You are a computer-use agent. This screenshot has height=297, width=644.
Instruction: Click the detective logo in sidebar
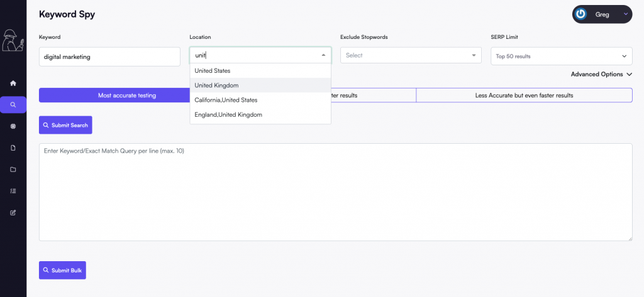[14, 40]
